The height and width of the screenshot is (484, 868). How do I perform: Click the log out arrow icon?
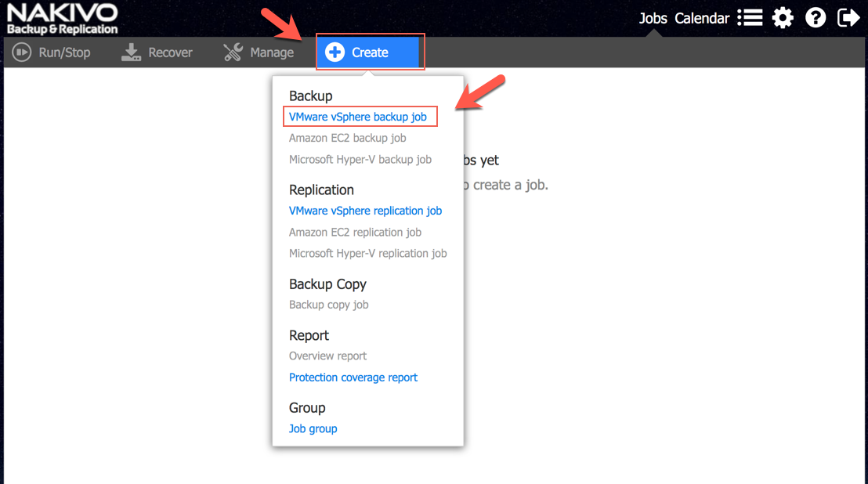click(848, 18)
